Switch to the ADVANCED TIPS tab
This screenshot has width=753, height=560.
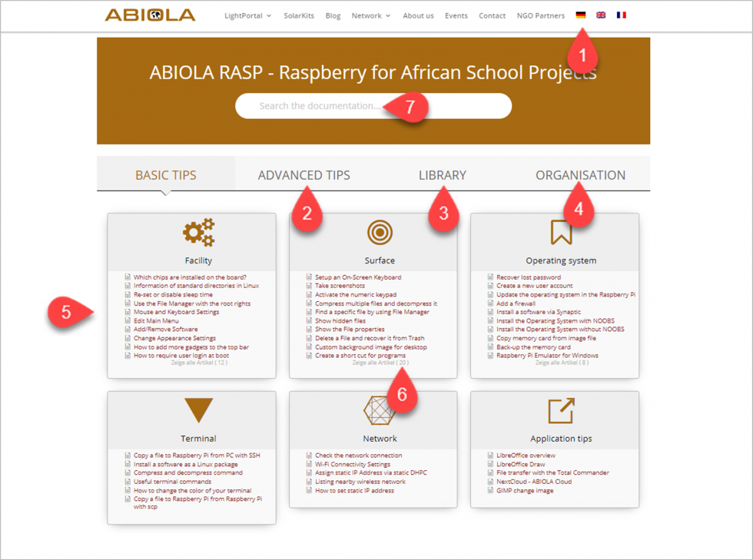pos(304,175)
